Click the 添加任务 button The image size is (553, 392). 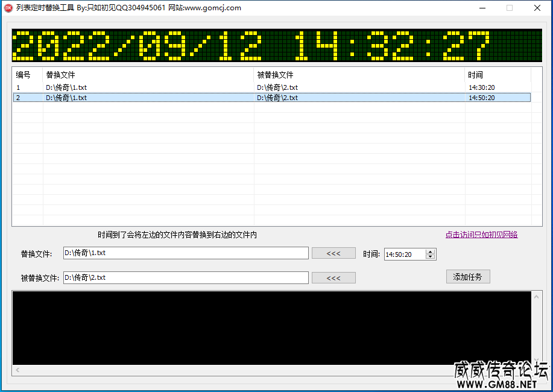coord(468,277)
